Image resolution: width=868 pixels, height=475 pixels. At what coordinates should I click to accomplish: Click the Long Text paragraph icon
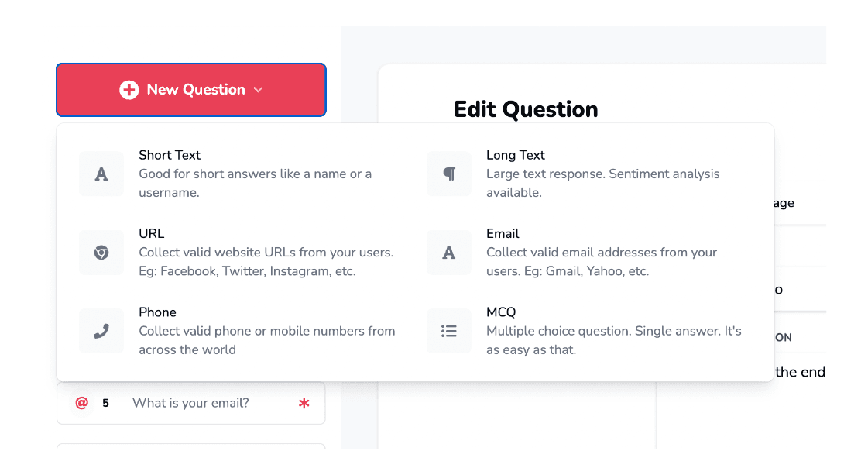coord(449,174)
